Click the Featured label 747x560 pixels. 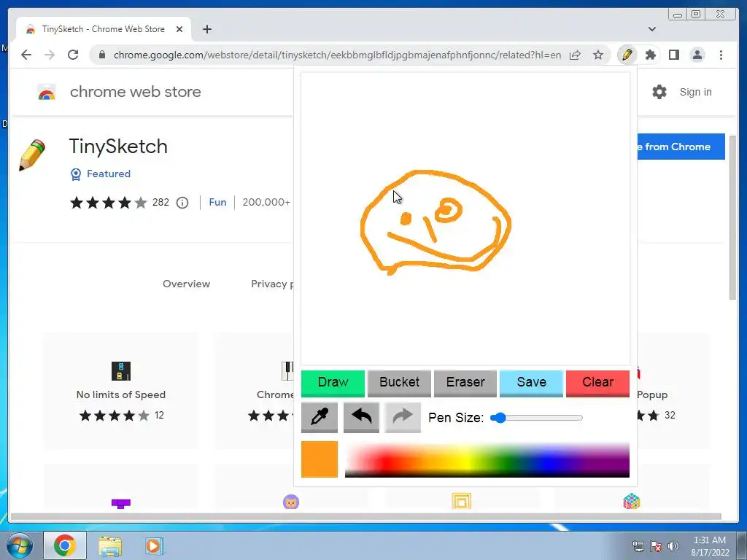[x=109, y=174]
